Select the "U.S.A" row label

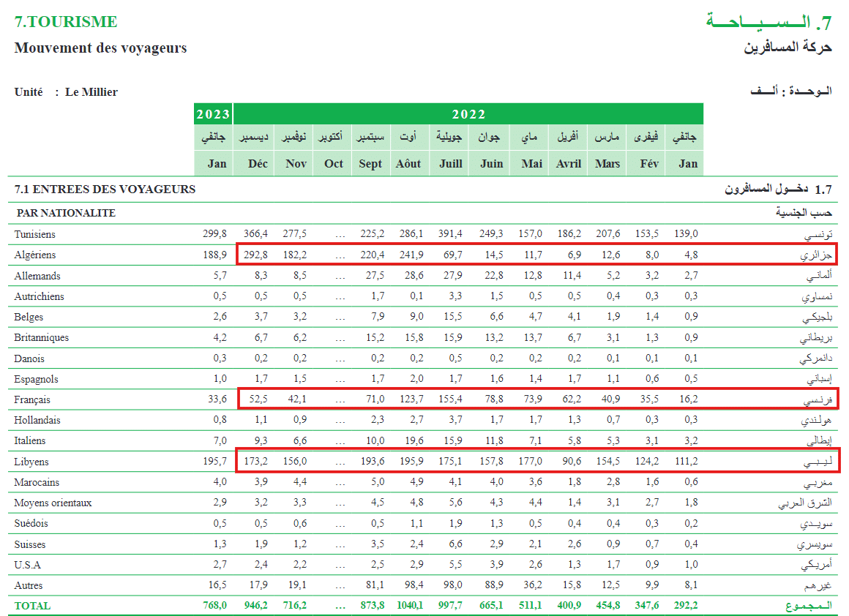28,565
